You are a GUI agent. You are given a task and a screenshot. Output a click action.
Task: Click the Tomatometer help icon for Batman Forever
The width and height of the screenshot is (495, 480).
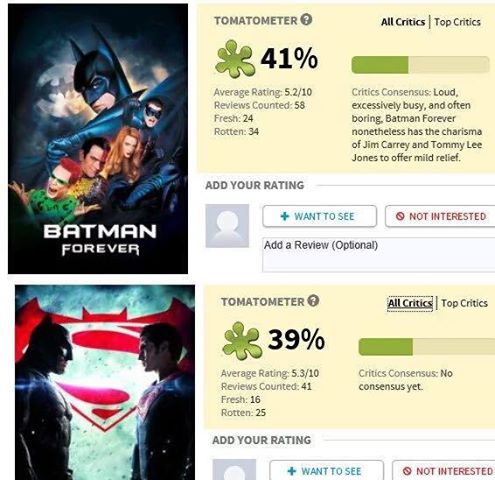click(x=306, y=20)
